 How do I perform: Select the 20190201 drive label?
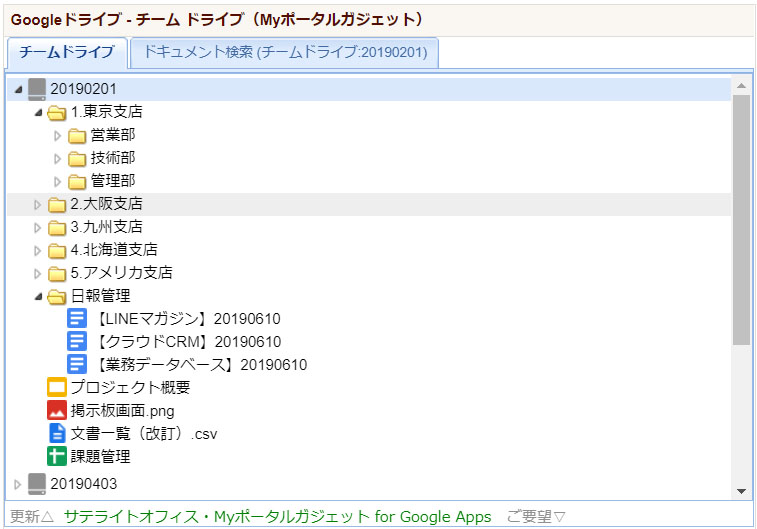coord(84,89)
